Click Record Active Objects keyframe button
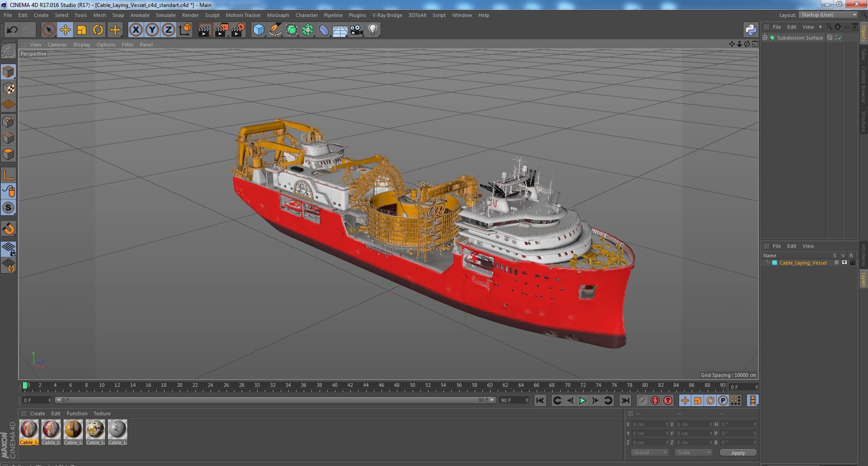 point(642,400)
